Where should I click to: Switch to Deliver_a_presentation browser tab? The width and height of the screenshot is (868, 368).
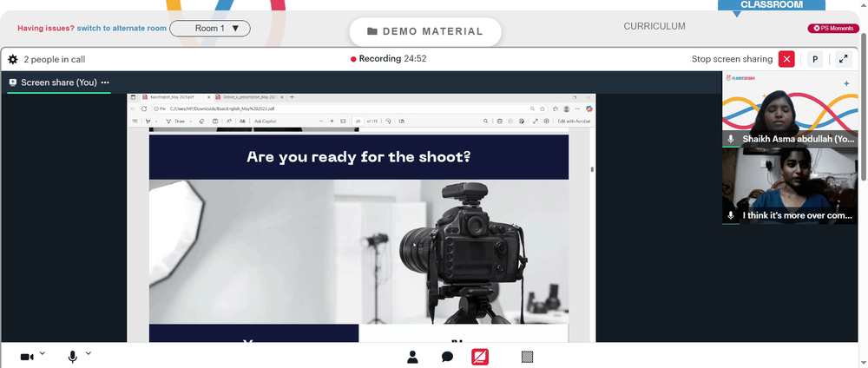(x=248, y=97)
